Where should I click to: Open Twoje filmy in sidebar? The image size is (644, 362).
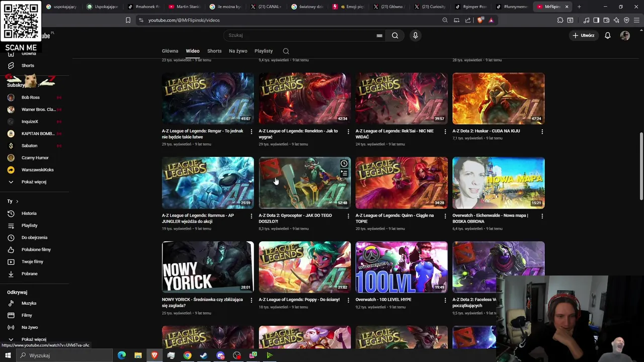(32, 261)
